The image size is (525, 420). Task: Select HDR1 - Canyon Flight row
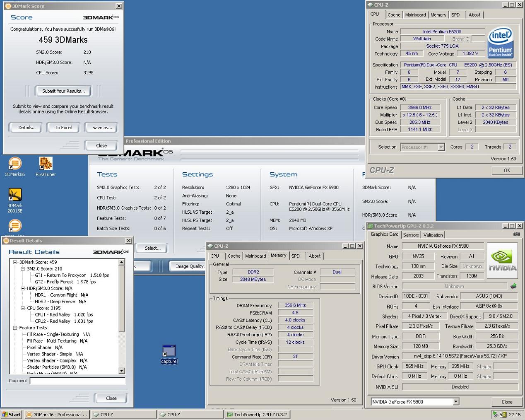(x=62, y=295)
